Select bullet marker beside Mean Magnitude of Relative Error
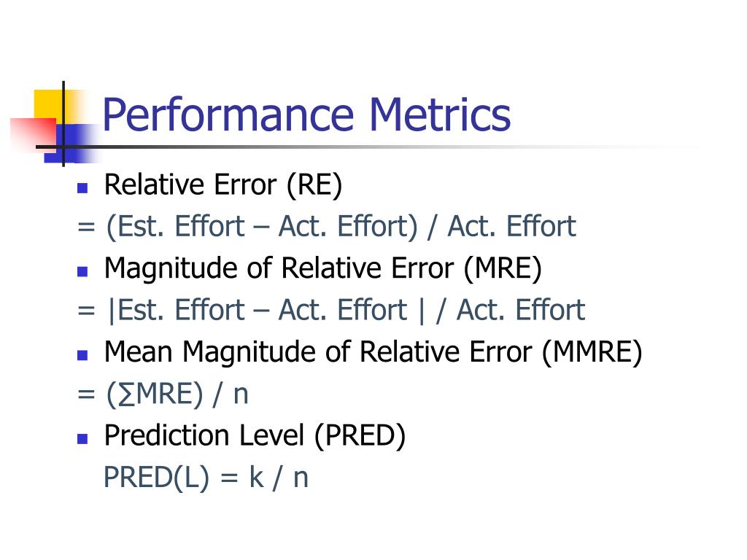Viewport: 747px width, 560px height. click(x=82, y=355)
